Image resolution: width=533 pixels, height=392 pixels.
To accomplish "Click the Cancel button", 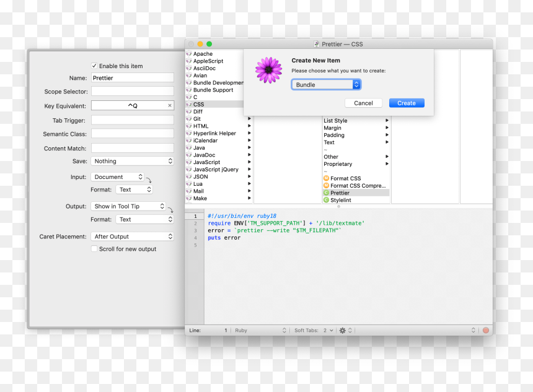I will pos(363,103).
